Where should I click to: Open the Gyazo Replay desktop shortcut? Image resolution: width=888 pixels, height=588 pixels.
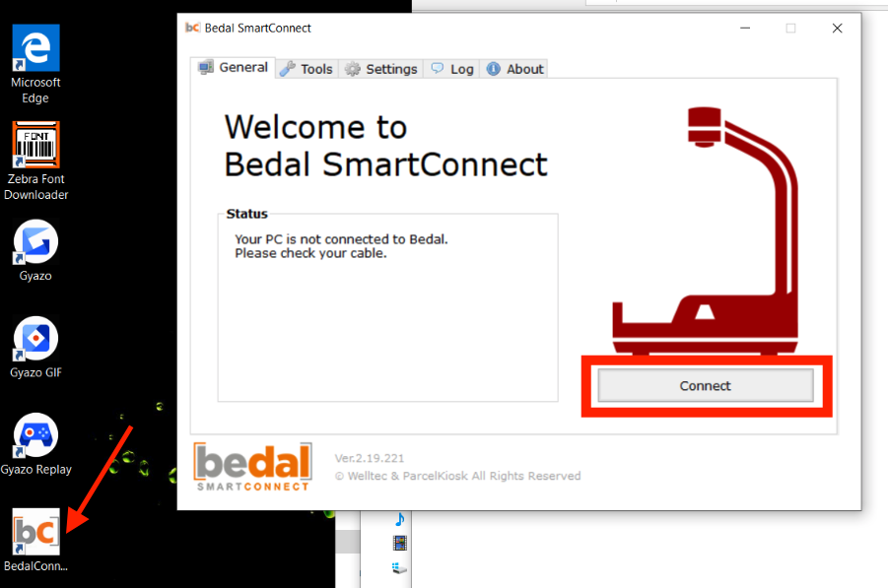click(35, 443)
